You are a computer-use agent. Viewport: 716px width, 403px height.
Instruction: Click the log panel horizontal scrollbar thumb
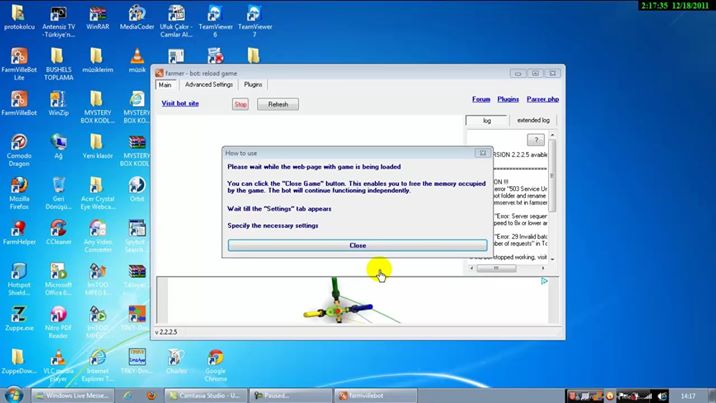tap(496, 268)
